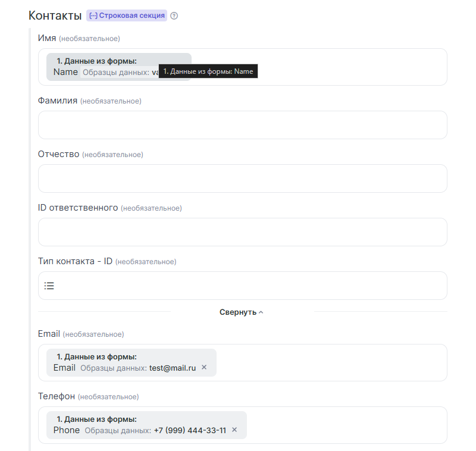Screen dimensions: 476x451
Task: Click the Контакты section heading
Action: tap(55, 15)
